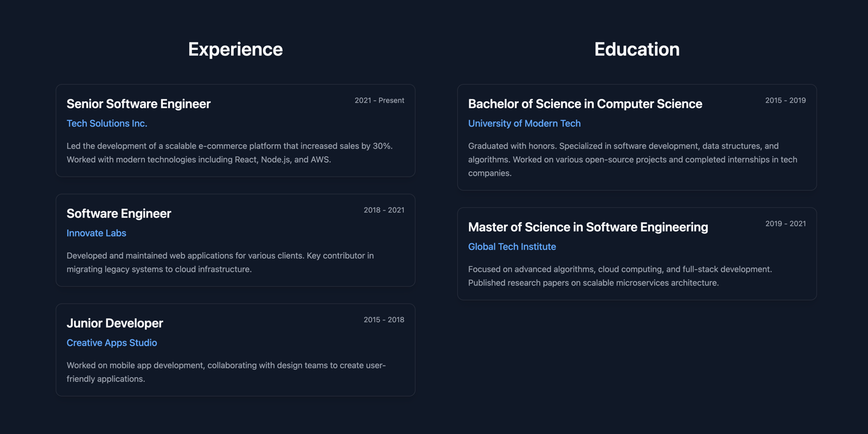Select the Junior Developer job title
The width and height of the screenshot is (868, 434).
pos(115,323)
